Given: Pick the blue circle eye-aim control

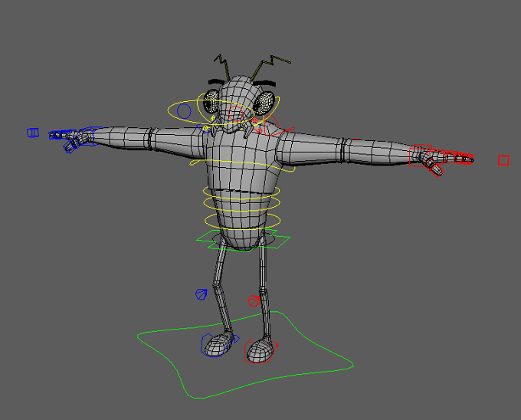Looking at the screenshot, I should (184, 111).
